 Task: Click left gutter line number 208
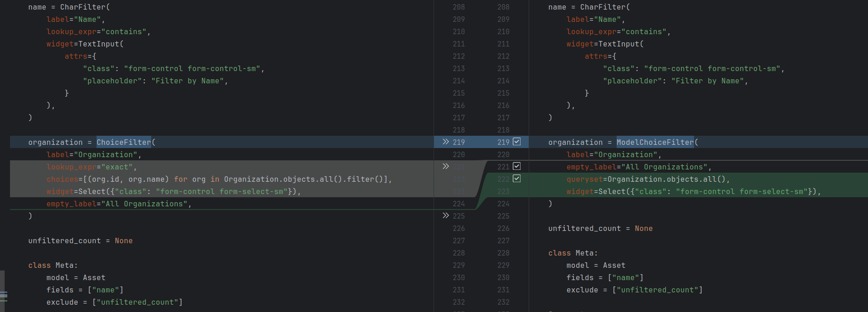pyautogui.click(x=459, y=7)
